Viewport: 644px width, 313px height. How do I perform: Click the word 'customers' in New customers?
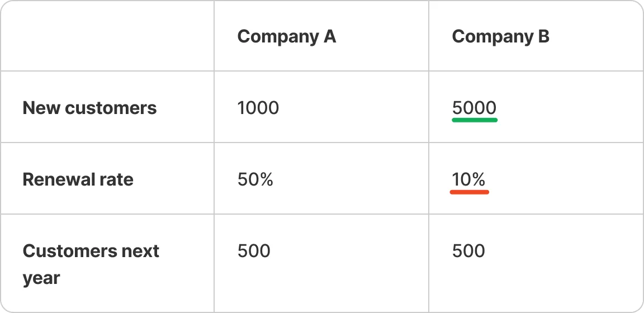click(111, 108)
